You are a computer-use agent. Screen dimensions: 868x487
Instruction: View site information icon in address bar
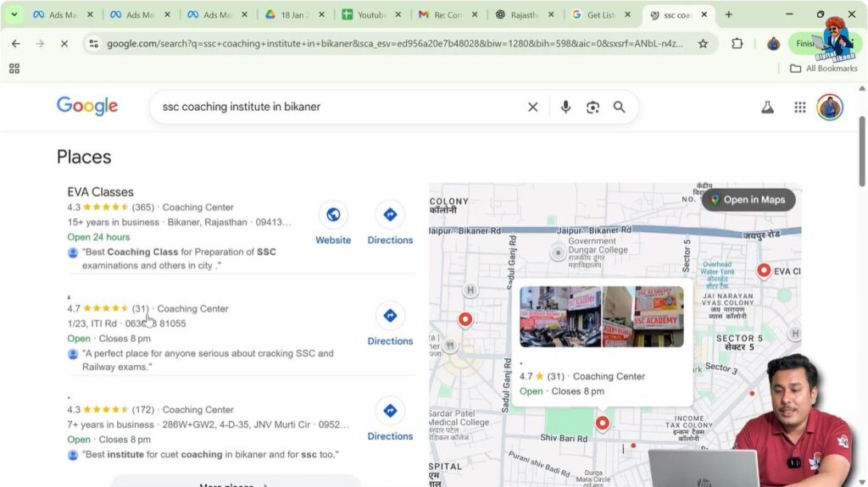click(x=93, y=43)
